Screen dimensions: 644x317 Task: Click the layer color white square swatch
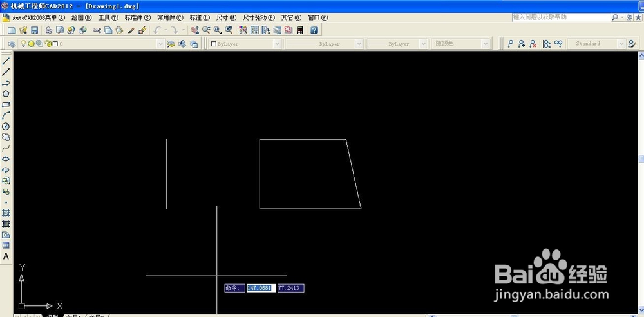point(55,44)
